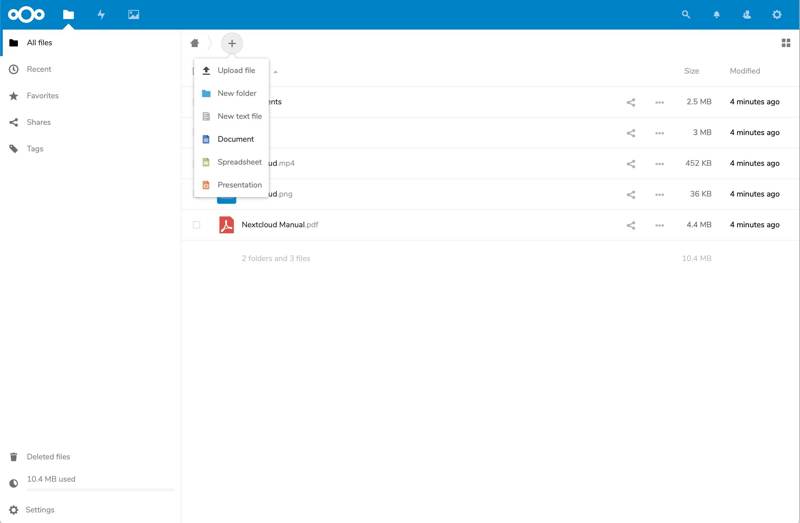Create a new Spreadsheet

coord(232,162)
